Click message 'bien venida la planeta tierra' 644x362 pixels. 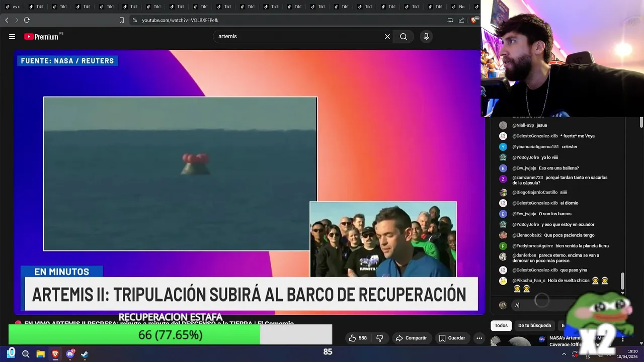[x=582, y=246]
